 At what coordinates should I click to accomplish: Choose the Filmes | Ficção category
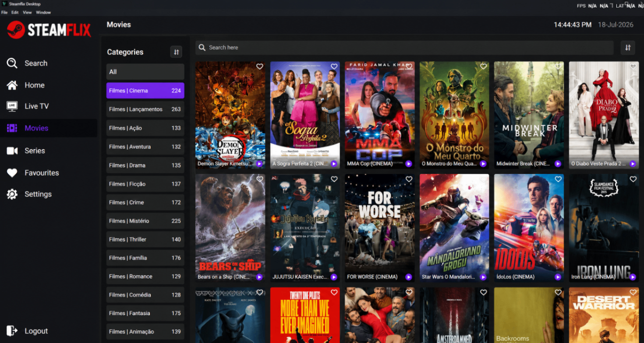(x=145, y=184)
